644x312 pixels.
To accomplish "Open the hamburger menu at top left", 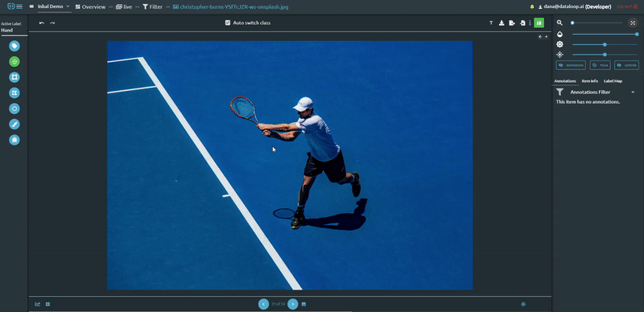I will [19, 6].
